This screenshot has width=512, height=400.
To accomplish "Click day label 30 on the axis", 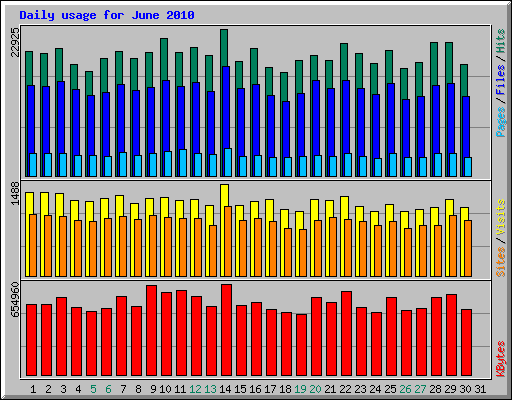I will [465, 389].
